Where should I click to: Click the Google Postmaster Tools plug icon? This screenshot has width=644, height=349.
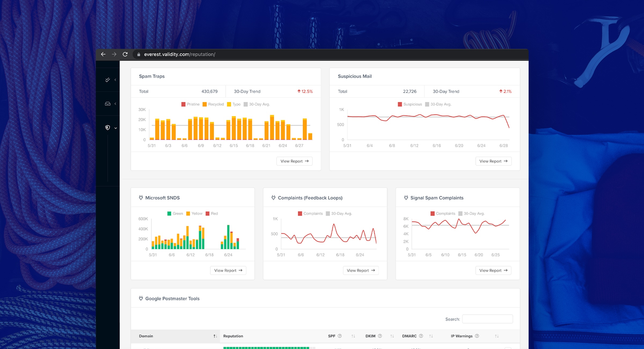tap(141, 298)
